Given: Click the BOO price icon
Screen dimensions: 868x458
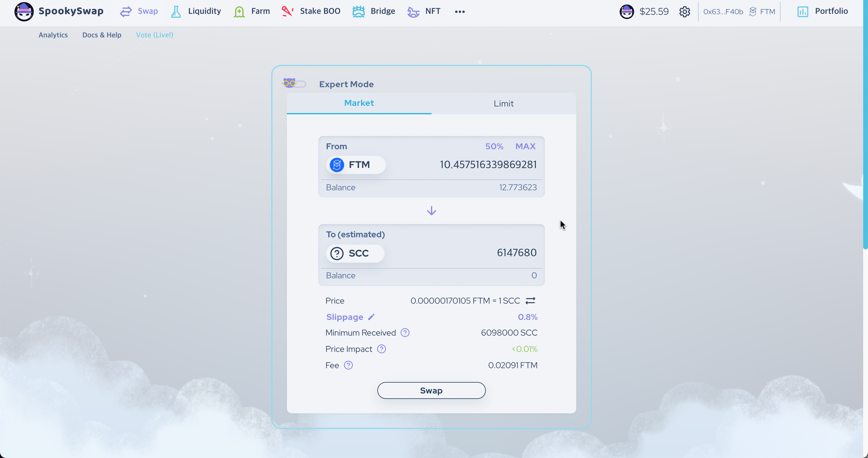Looking at the screenshot, I should [x=627, y=11].
